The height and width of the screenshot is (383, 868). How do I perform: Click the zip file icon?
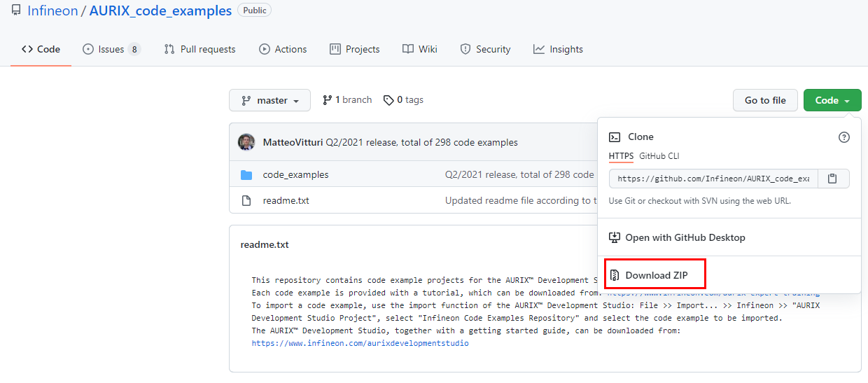615,275
